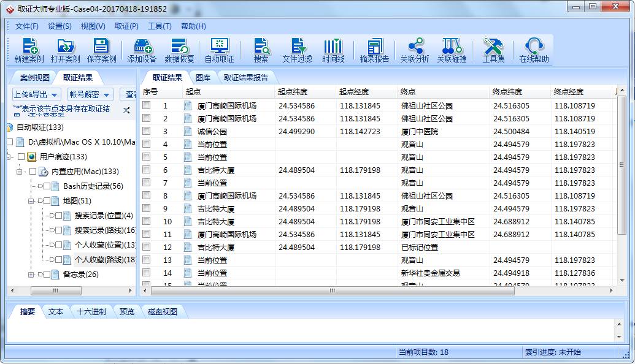
Task: Check the checkbox for row 3 诚信公园
Action: 147,131
